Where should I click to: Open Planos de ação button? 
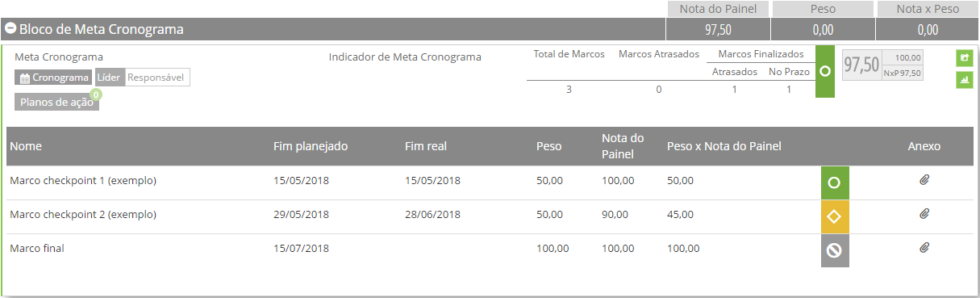pos(56,102)
